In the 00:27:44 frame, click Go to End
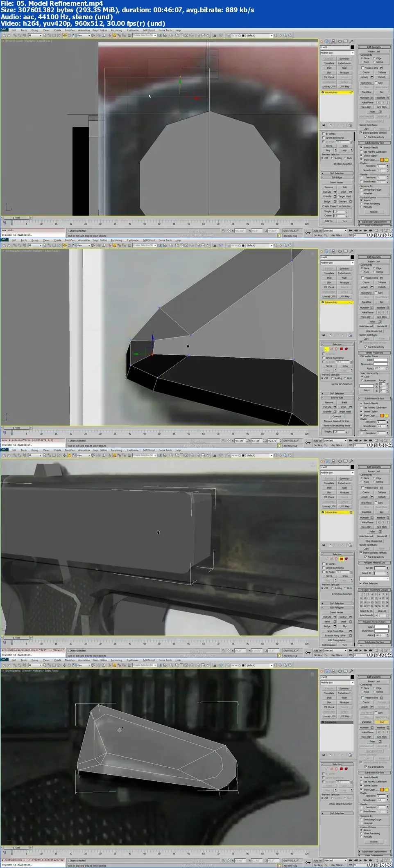Image resolution: width=394 pixels, height=868 pixels. point(370,650)
